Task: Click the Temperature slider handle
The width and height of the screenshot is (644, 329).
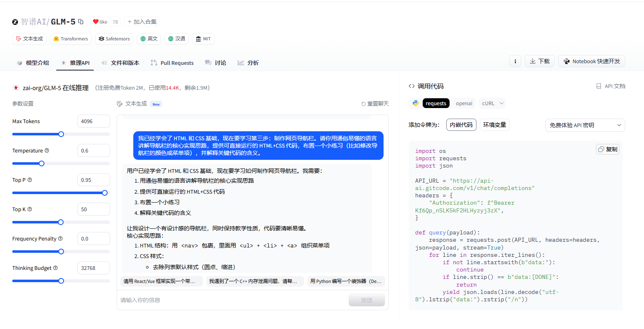Action: [42, 163]
